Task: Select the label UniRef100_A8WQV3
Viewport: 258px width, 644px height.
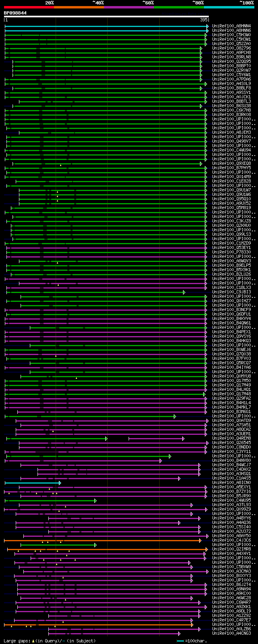Action: pos(231,261)
